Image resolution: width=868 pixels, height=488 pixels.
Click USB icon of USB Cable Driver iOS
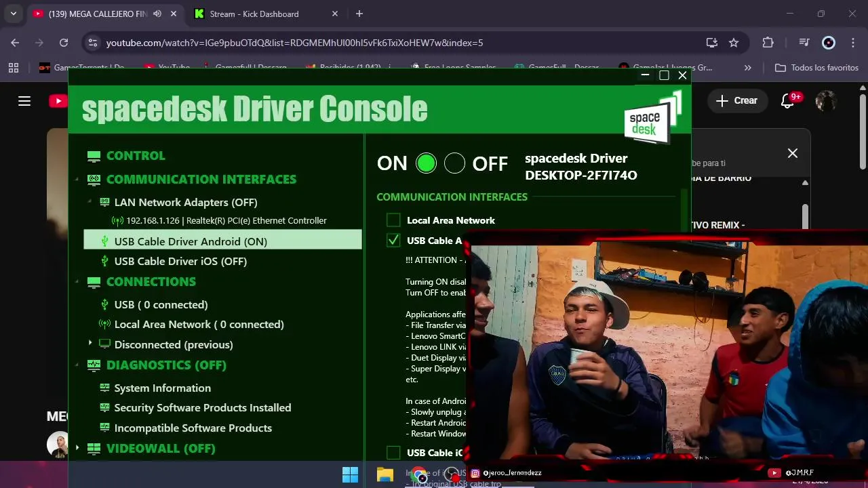point(104,261)
